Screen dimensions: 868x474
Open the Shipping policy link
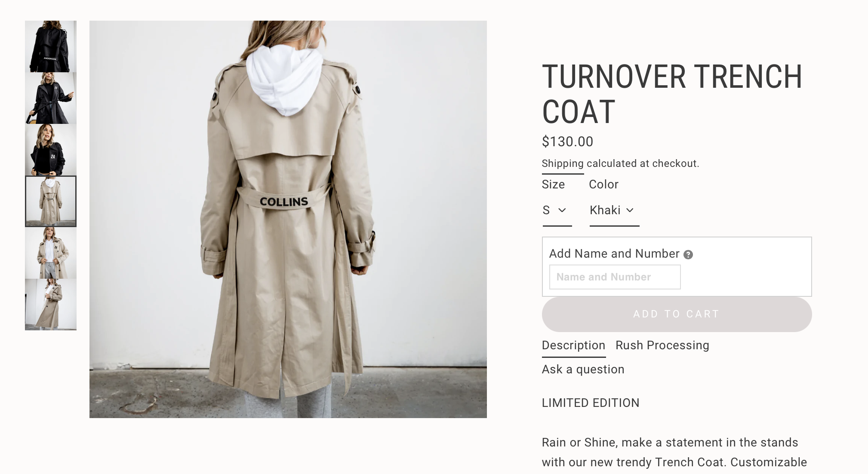pos(563,164)
